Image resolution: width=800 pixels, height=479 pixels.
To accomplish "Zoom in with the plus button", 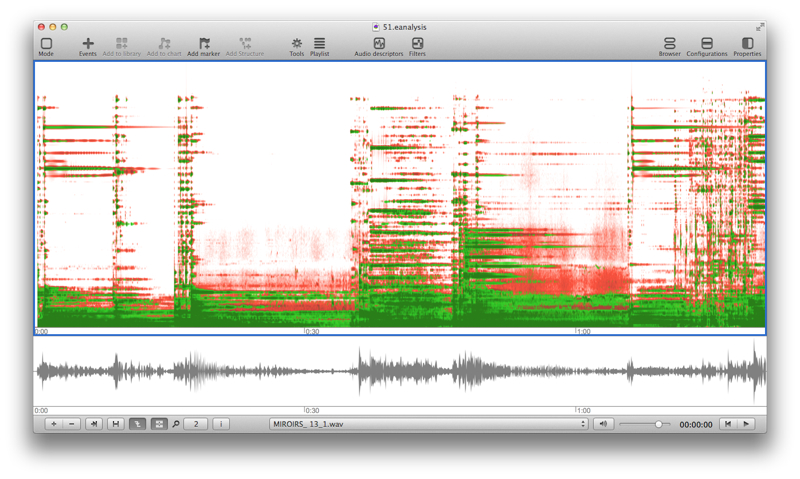I will (x=54, y=424).
